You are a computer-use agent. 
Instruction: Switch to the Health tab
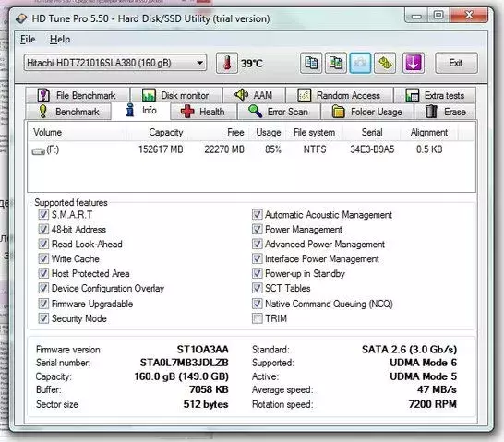click(203, 112)
